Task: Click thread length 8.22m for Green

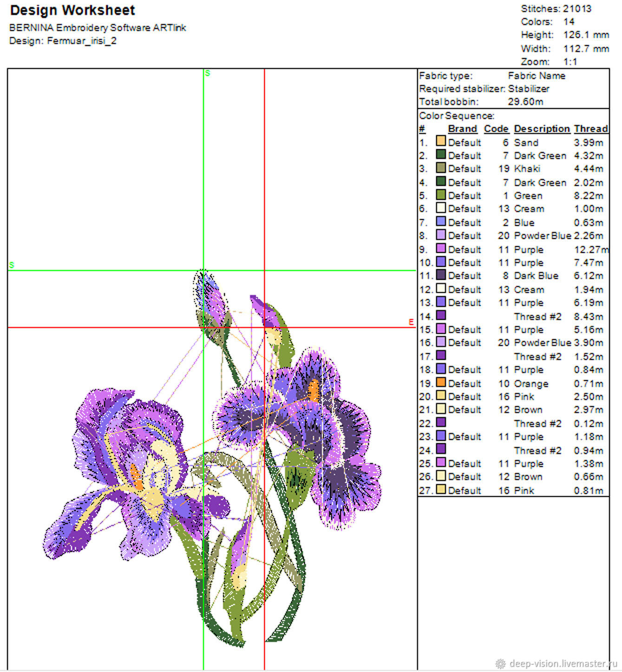Action: (x=589, y=196)
